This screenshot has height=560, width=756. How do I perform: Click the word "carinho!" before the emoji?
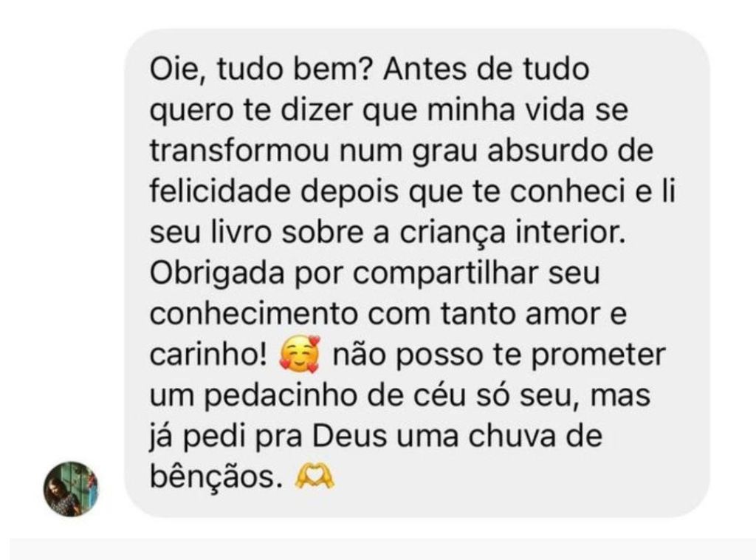pos(208,355)
